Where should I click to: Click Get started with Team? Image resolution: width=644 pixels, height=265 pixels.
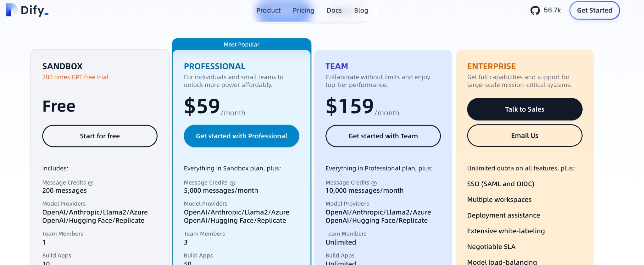383,136
